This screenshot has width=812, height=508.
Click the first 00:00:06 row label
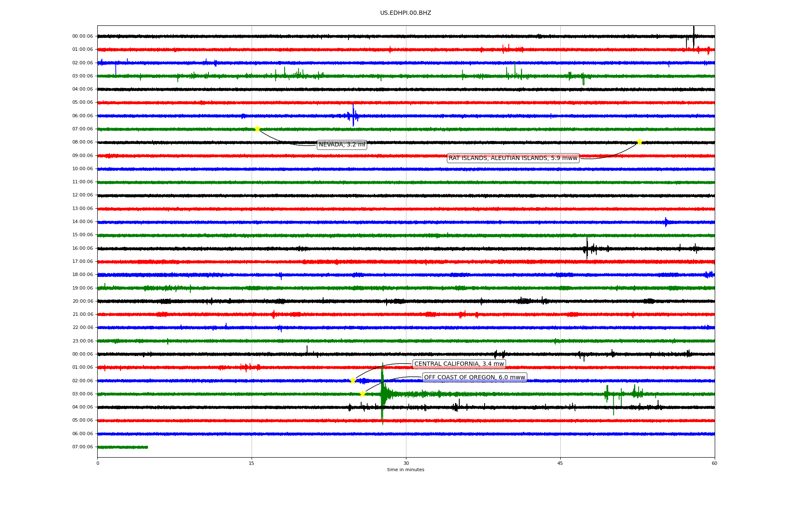[82, 36]
